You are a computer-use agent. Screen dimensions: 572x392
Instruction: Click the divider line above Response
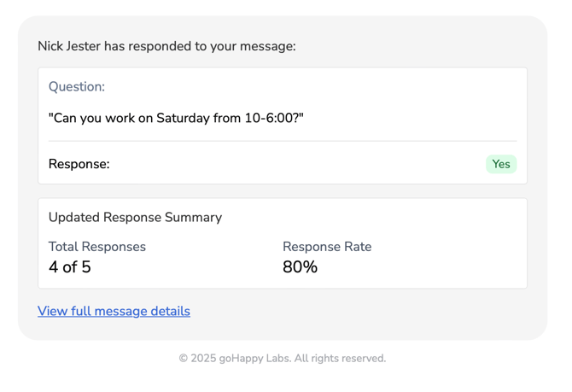click(x=282, y=141)
